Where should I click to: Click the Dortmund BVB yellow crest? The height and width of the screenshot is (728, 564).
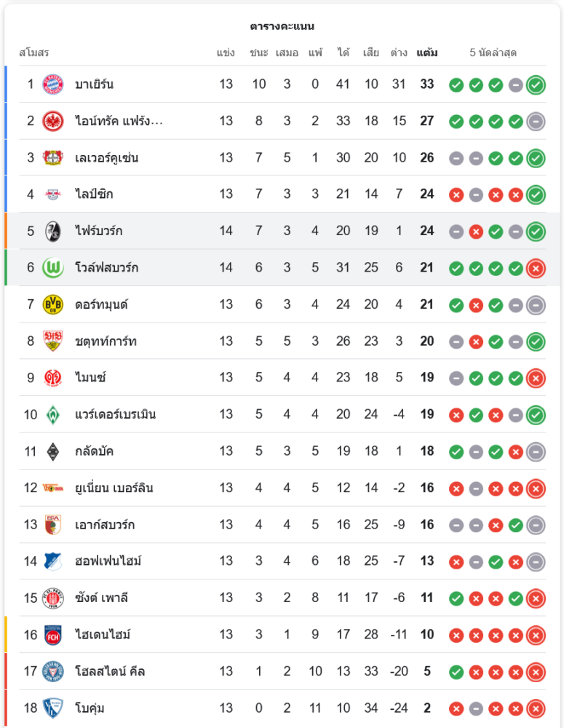coord(53,304)
